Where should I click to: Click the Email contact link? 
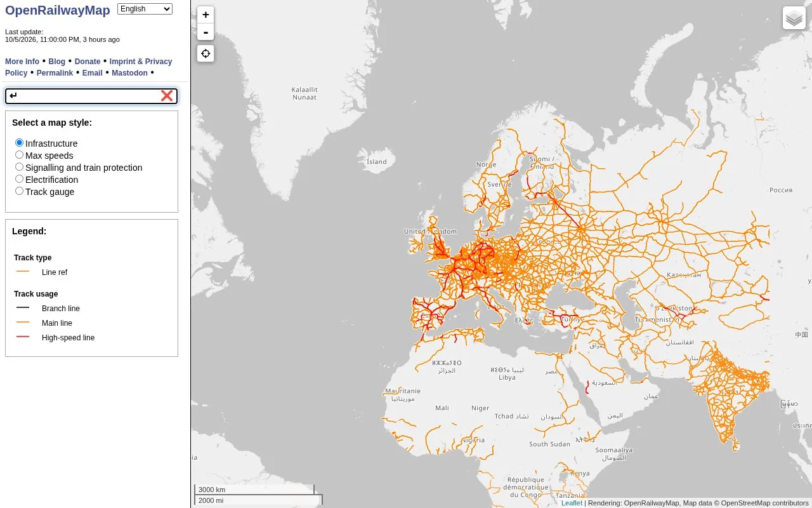(93, 73)
